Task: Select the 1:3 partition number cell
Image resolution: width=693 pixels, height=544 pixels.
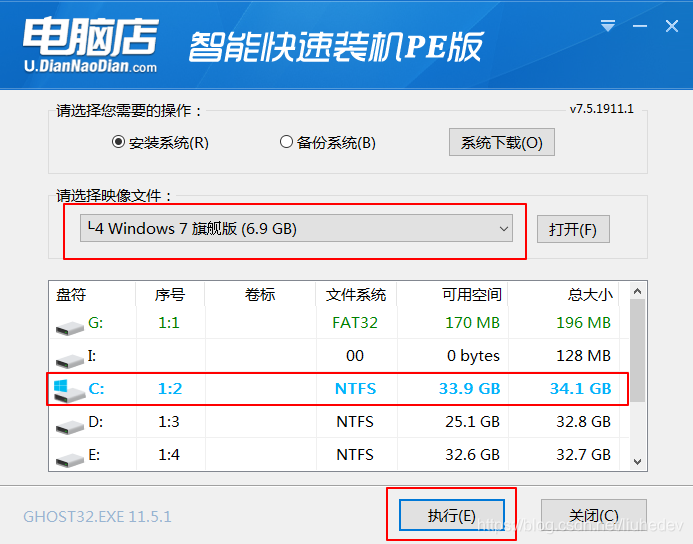Action: click(x=169, y=422)
